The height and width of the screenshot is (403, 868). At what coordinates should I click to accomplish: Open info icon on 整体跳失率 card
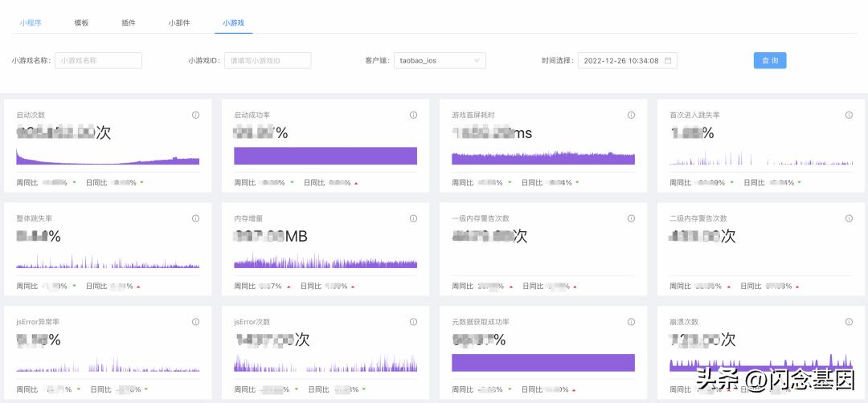(195, 218)
